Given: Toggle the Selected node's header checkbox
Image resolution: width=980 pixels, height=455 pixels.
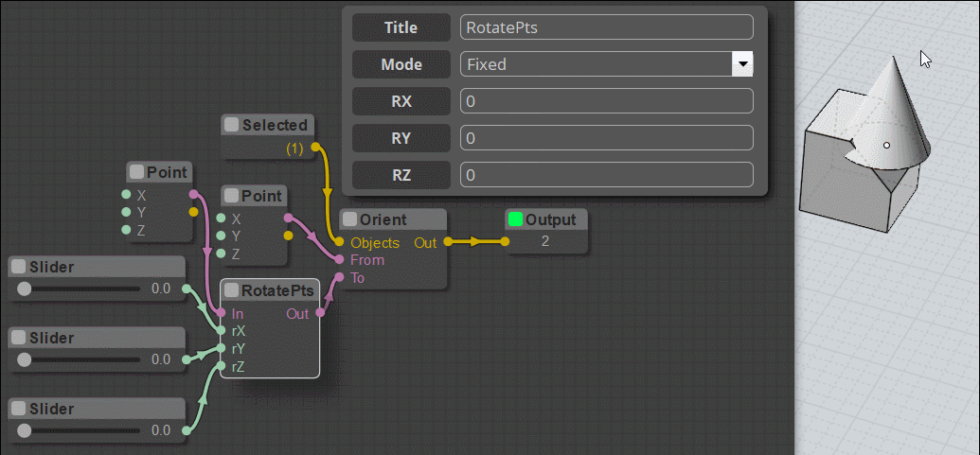Looking at the screenshot, I should point(232,125).
